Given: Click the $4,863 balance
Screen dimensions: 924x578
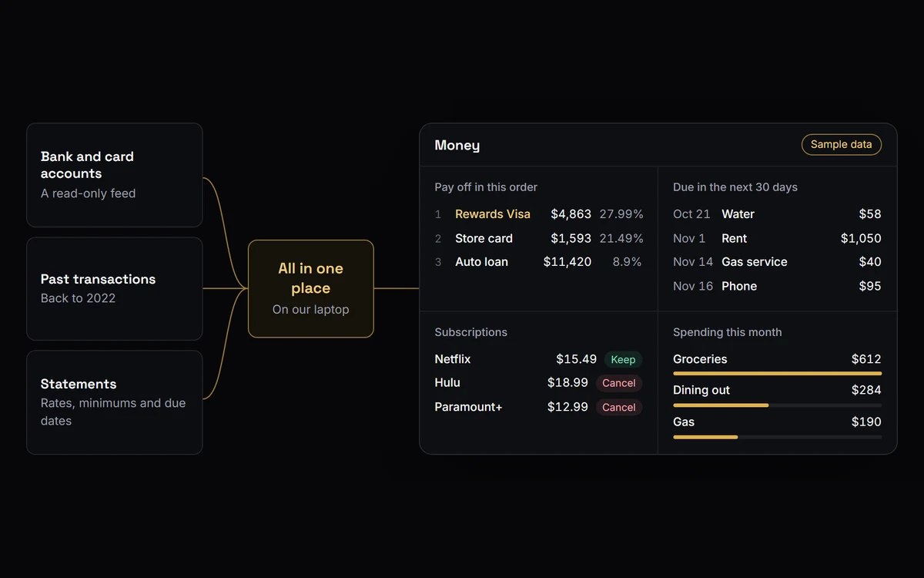Looking at the screenshot, I should point(571,214).
